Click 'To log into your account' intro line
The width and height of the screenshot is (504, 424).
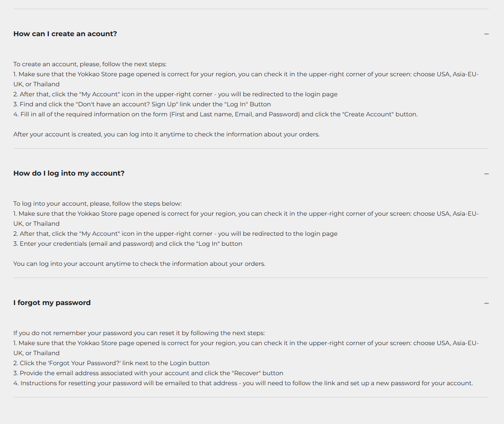(97, 204)
